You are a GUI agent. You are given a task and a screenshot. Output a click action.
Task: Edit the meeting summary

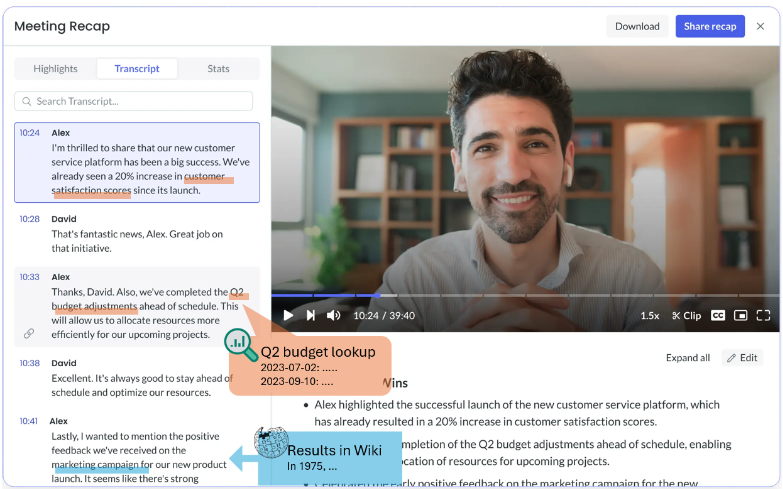(742, 358)
